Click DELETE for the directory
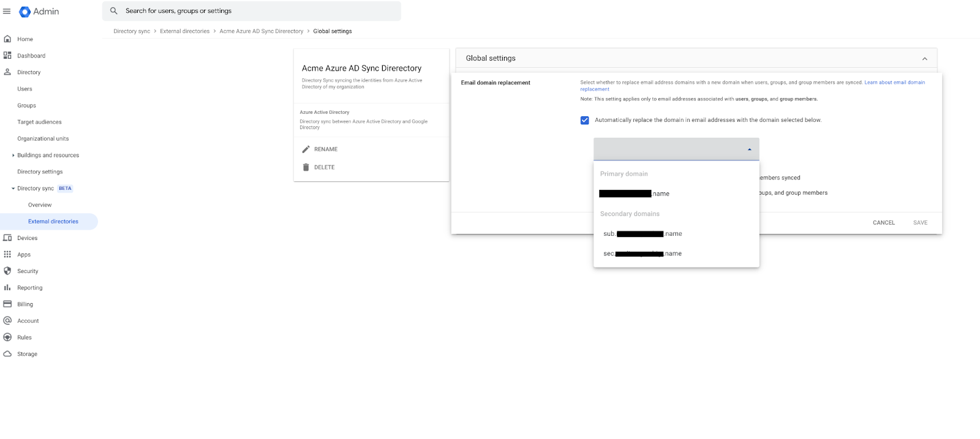980x439 pixels. tap(324, 167)
